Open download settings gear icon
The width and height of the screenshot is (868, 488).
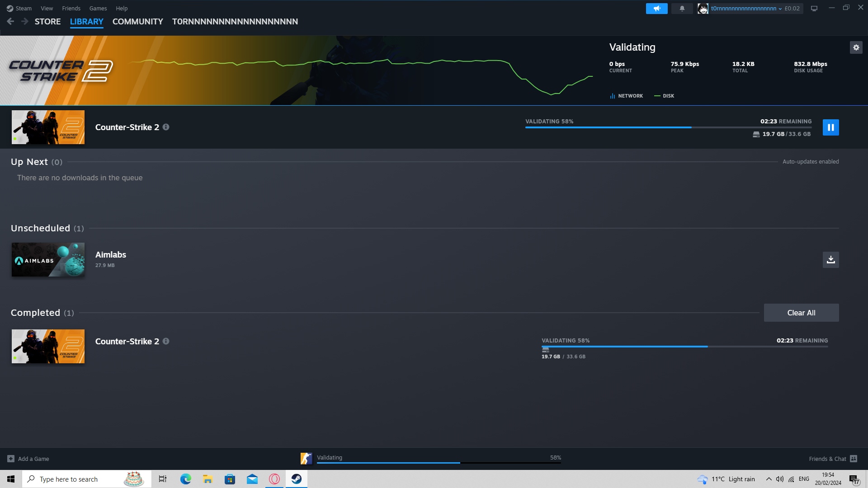856,47
